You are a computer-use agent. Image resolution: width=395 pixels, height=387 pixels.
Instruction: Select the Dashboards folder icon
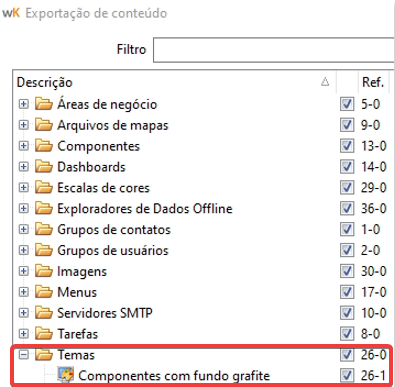pyautogui.click(x=44, y=167)
